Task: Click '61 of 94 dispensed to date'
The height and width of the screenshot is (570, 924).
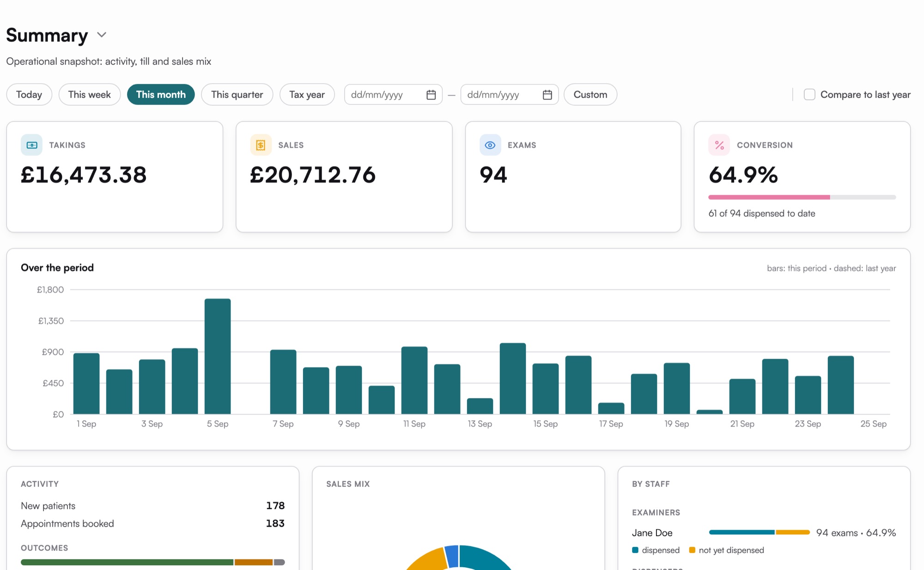Action: point(762,214)
